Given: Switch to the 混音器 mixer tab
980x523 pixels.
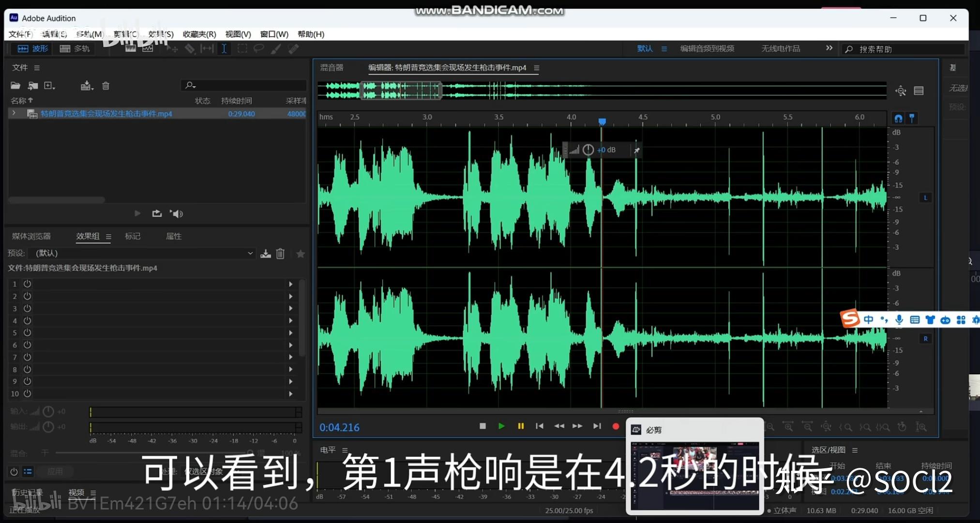Looking at the screenshot, I should [332, 68].
